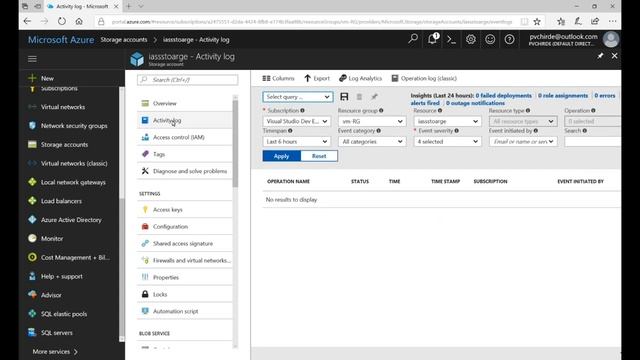Toggle the hamburger sidebar menu
Screen dimensions: 640x360
pos(32,59)
